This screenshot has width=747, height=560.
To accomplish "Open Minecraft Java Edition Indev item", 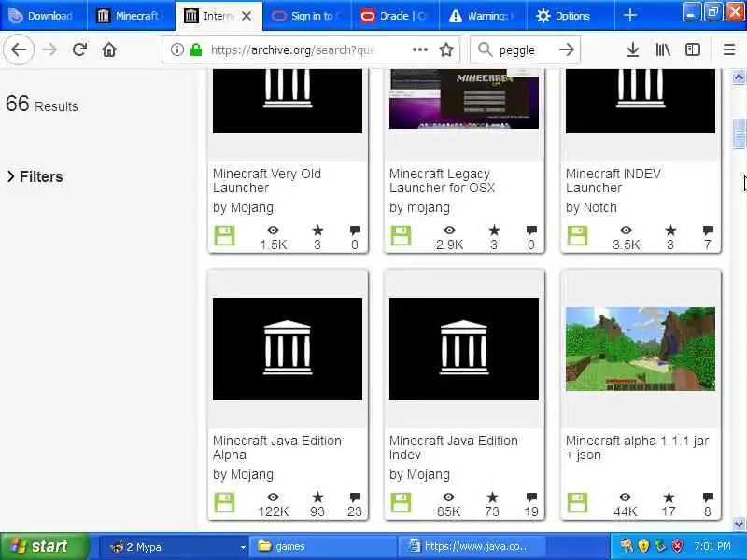I will point(454,447).
